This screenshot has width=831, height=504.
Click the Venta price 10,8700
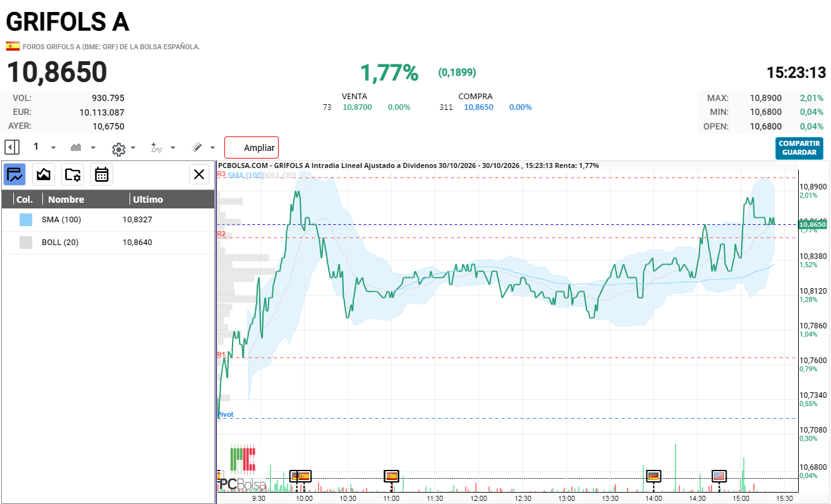point(357,107)
